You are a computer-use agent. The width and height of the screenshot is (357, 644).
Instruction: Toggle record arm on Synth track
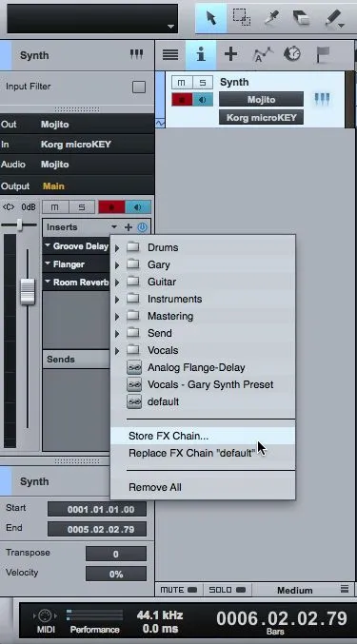(x=182, y=100)
